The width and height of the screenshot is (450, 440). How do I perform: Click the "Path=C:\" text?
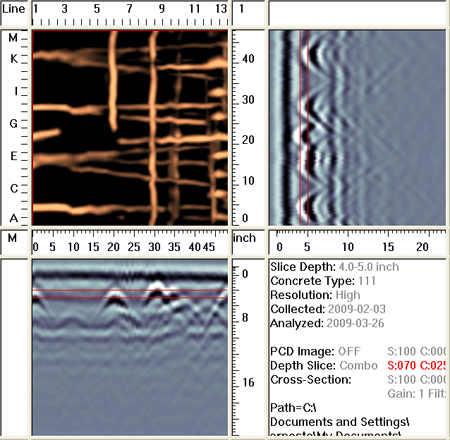tap(293, 408)
